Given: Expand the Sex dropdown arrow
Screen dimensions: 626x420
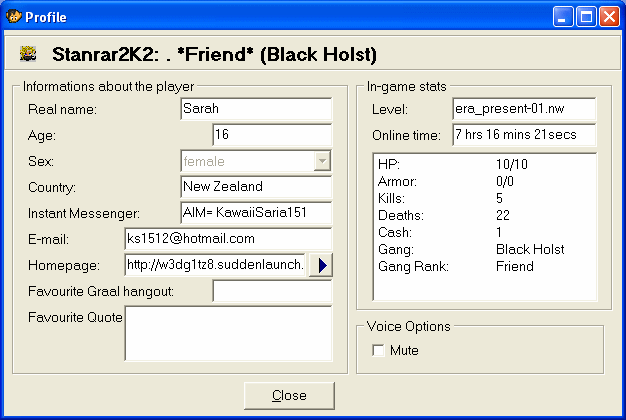Looking at the screenshot, I should coord(322,161).
